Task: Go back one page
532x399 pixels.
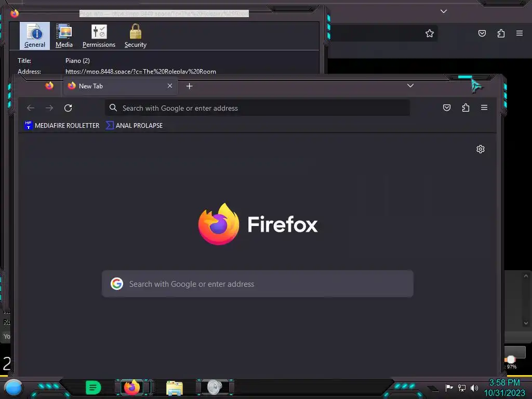Action: tap(31, 108)
